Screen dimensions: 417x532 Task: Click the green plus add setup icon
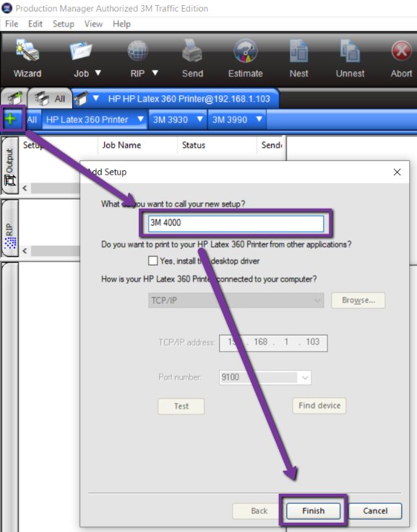(x=11, y=119)
